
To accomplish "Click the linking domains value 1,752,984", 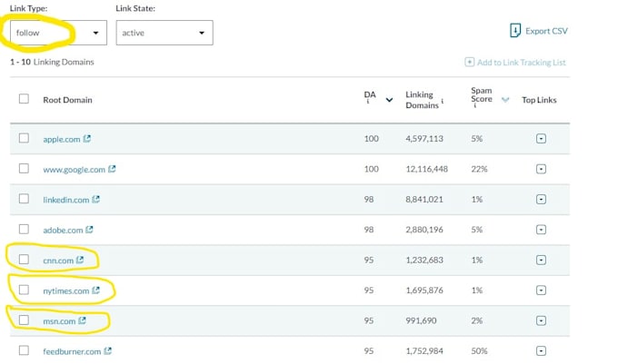I will click(x=424, y=350).
